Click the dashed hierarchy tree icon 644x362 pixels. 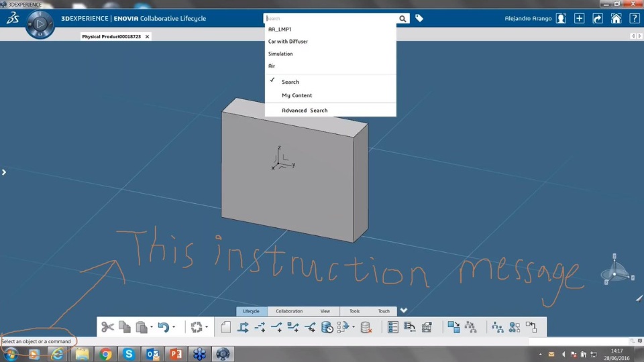coord(471,326)
